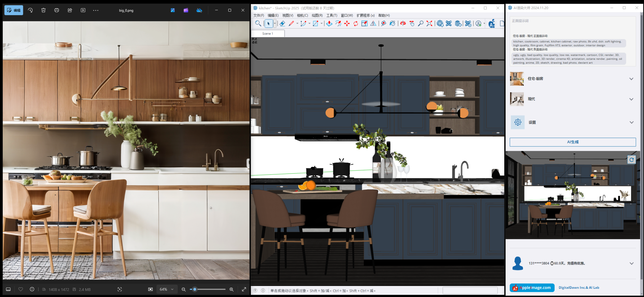Screen dimensions: 644x297
Task: Select the Push/Pull tool
Action: click(329, 23)
